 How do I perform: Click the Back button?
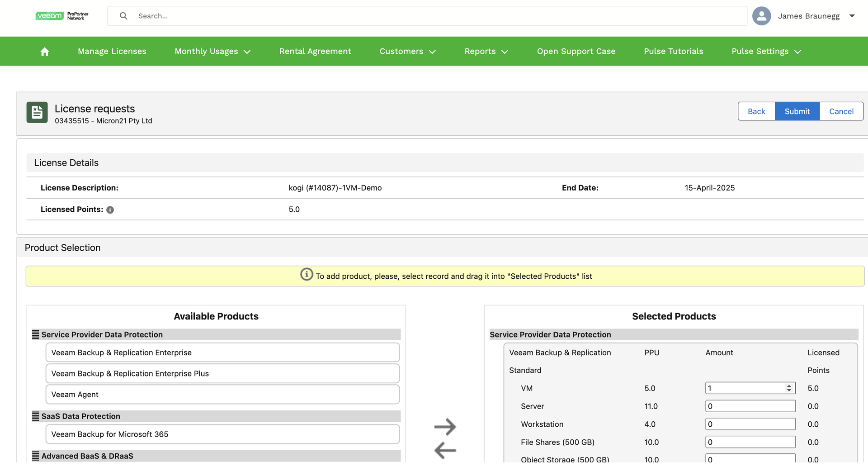pyautogui.click(x=756, y=111)
